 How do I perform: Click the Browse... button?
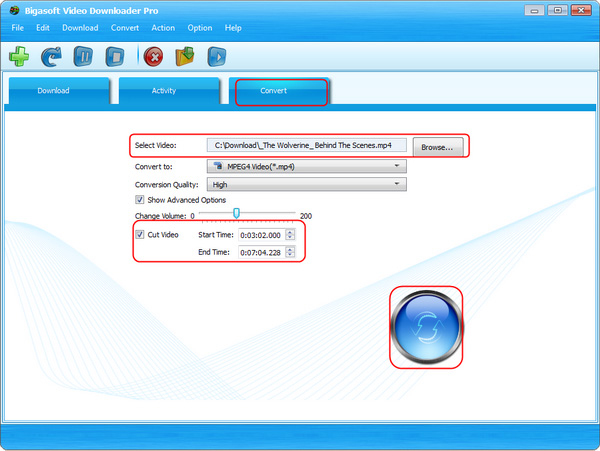point(438,147)
